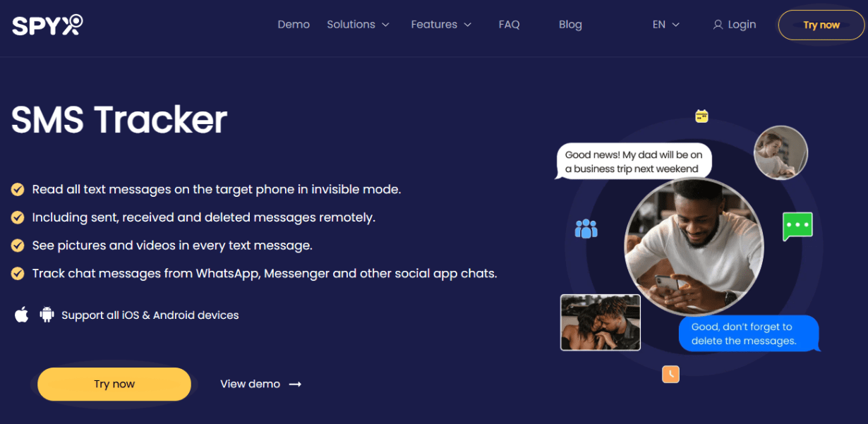
Task: Click text Read all text messages
Action: pos(102,190)
